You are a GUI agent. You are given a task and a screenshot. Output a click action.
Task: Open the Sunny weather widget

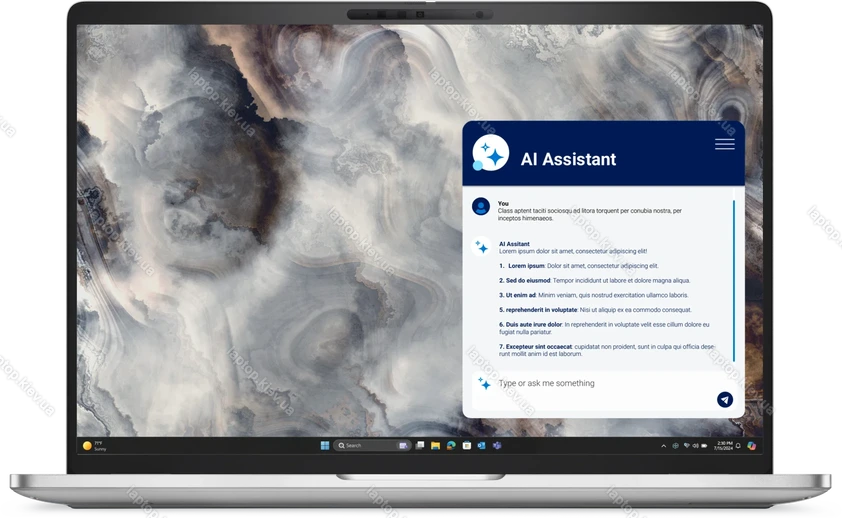pyautogui.click(x=95, y=445)
